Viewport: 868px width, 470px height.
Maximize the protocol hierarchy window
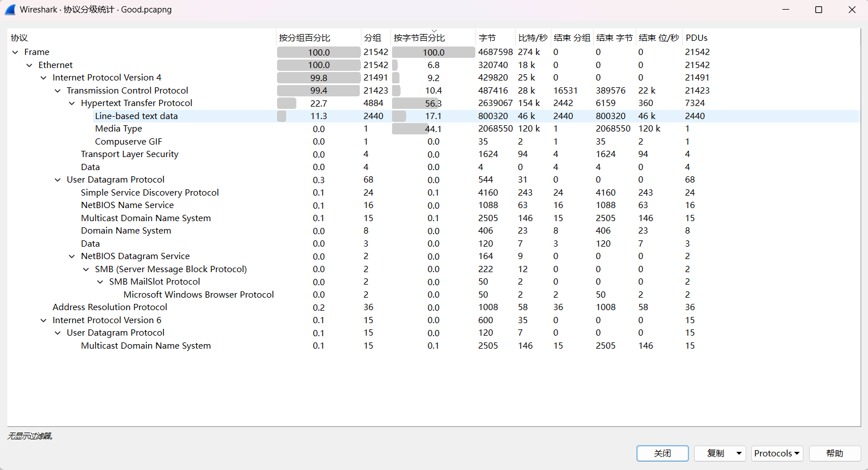point(819,10)
